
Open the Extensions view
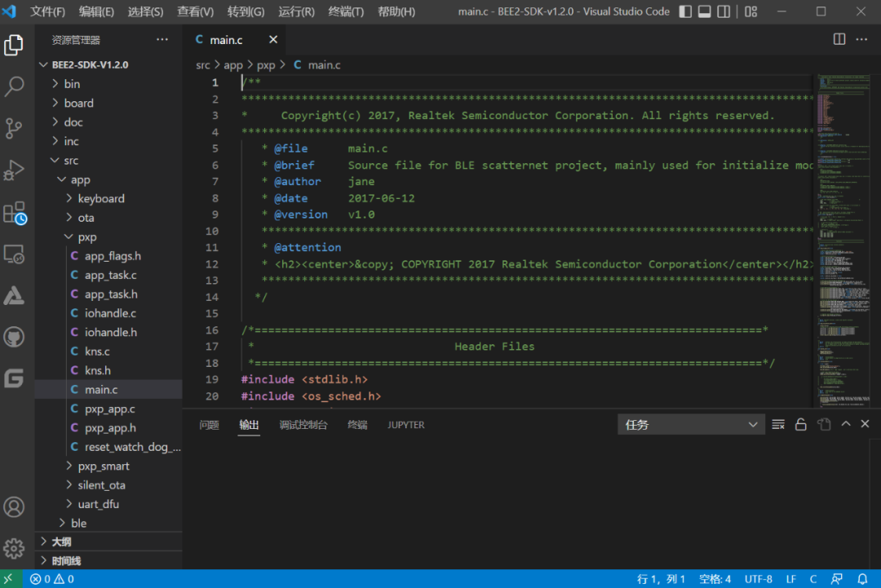pyautogui.click(x=14, y=213)
